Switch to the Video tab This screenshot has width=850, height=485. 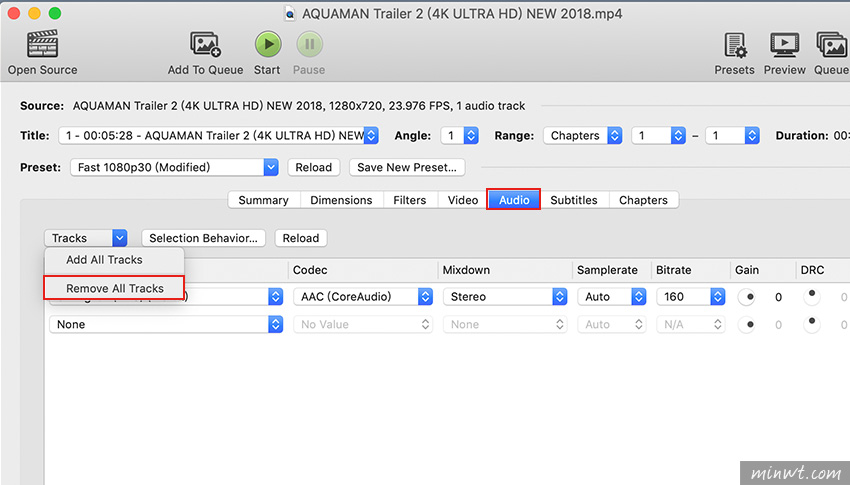click(462, 200)
